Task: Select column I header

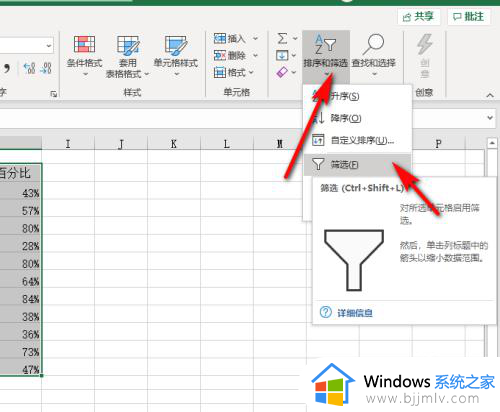Action: (68, 144)
